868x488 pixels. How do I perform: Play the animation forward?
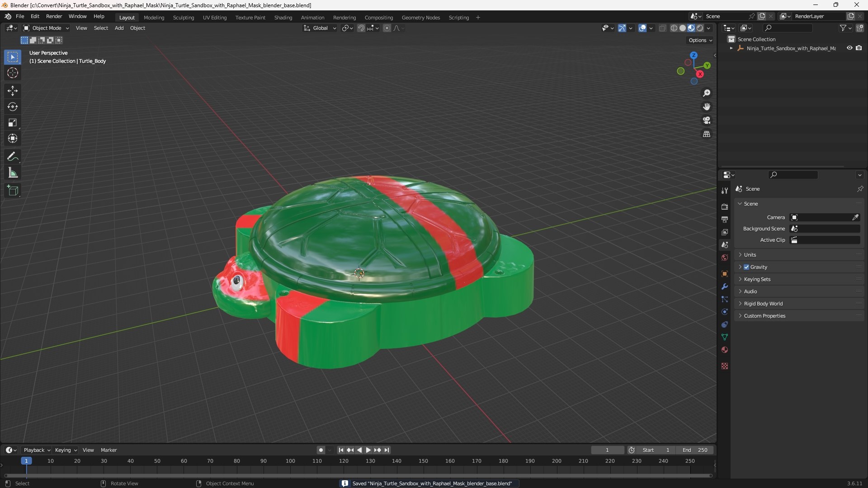point(368,450)
